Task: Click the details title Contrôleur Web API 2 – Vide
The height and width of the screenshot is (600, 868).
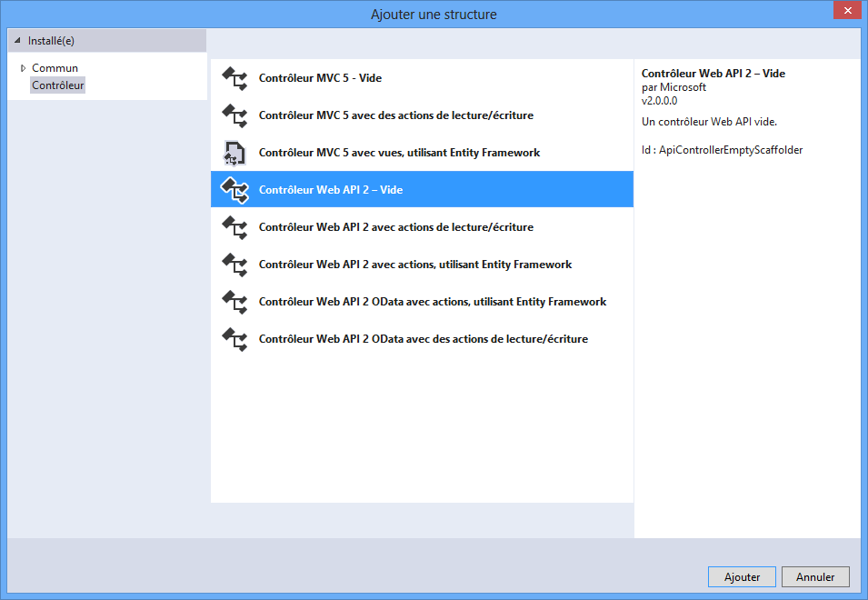Action: (713, 73)
